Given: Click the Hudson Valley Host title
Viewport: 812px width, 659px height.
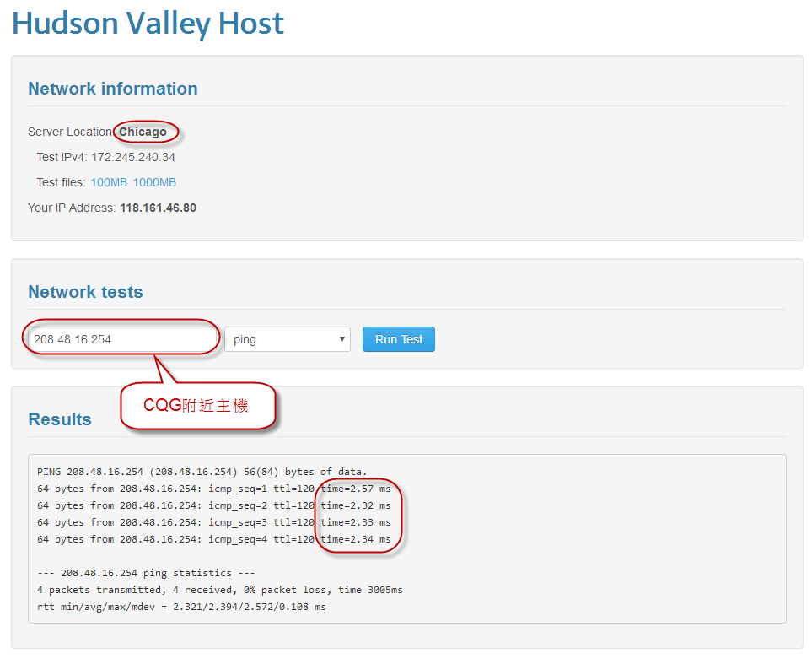Looking at the screenshot, I should [148, 24].
